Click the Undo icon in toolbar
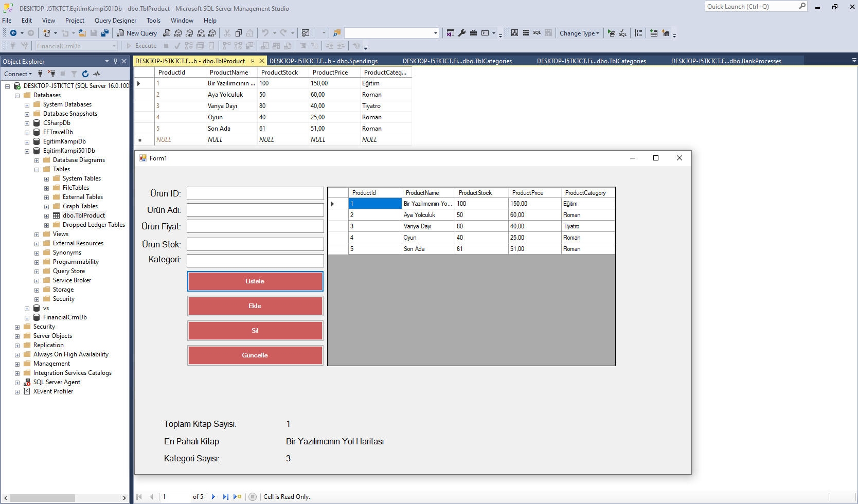This screenshot has width=858, height=504. pyautogui.click(x=265, y=33)
